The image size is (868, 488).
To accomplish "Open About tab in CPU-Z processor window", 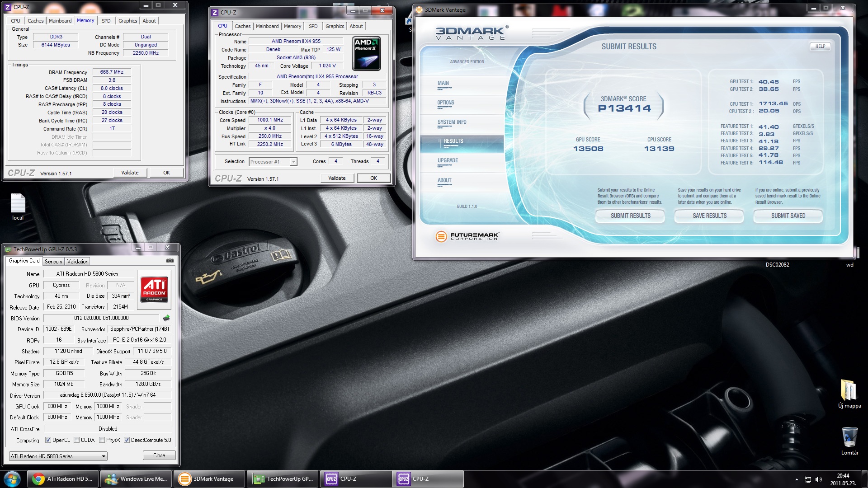I will 356,26.
